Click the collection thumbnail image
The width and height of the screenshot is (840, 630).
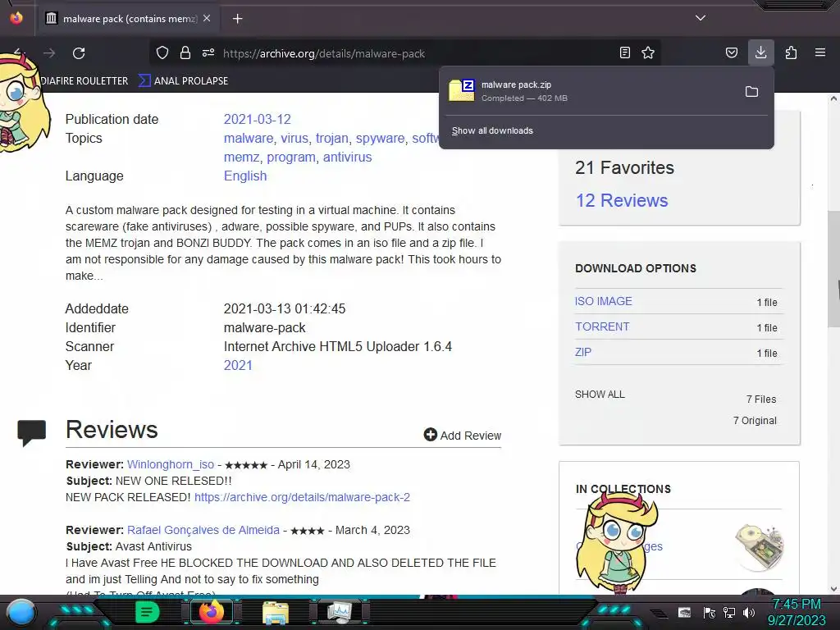(759, 546)
